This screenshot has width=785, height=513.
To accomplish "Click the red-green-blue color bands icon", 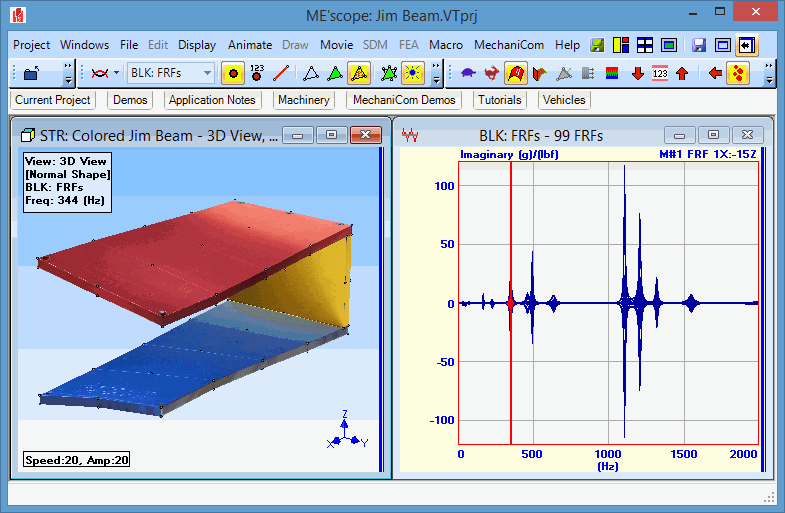I will click(612, 74).
